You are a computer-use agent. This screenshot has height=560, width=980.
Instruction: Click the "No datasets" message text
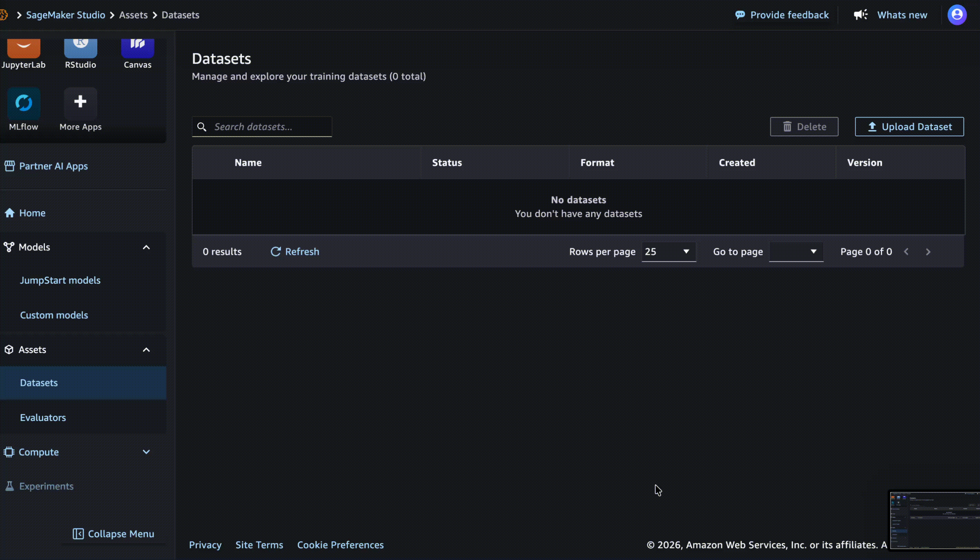click(x=578, y=200)
